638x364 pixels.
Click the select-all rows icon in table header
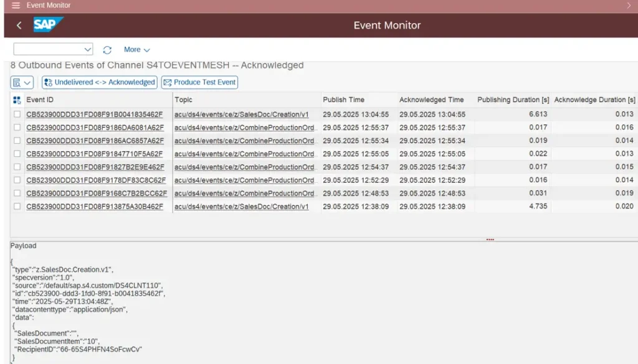tap(17, 100)
